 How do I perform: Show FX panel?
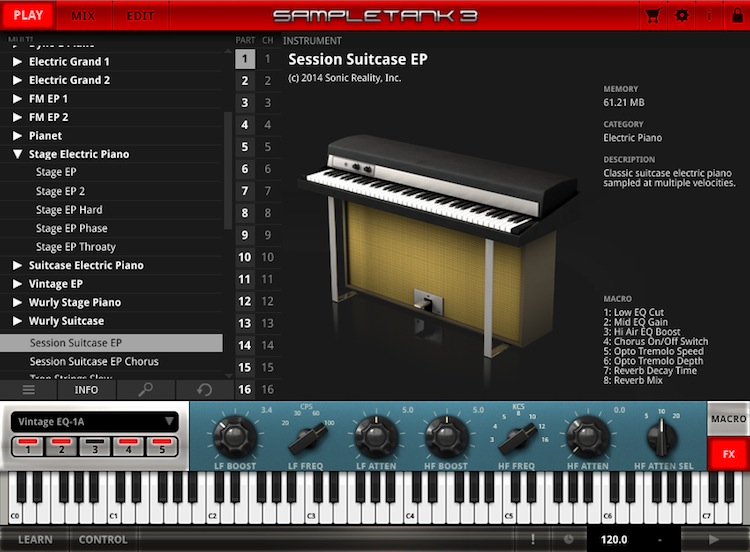(x=728, y=454)
